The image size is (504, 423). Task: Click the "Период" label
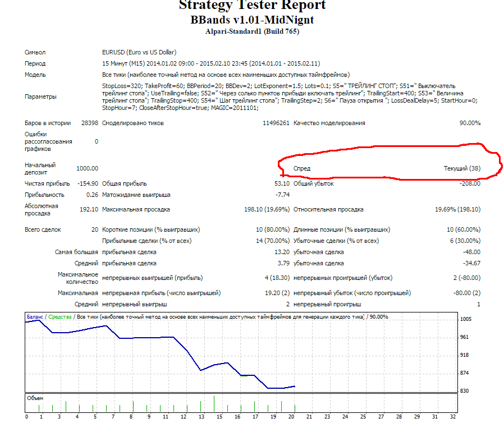pos(35,63)
